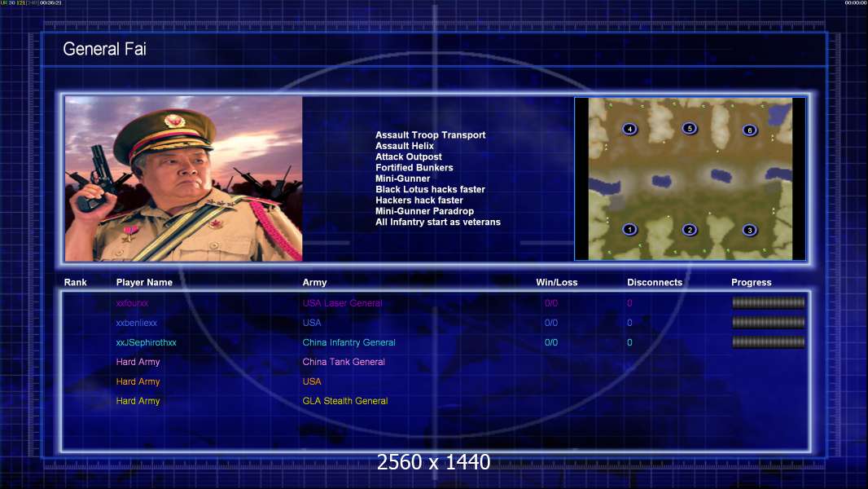Select player name xxJSephirothxx
This screenshot has height=489, width=868.
coord(146,343)
